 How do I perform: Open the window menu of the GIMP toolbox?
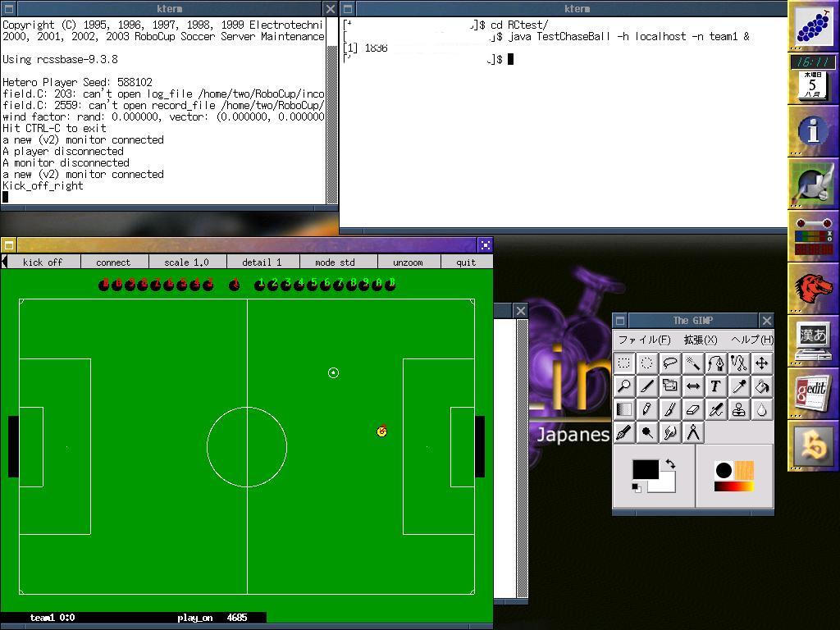620,321
